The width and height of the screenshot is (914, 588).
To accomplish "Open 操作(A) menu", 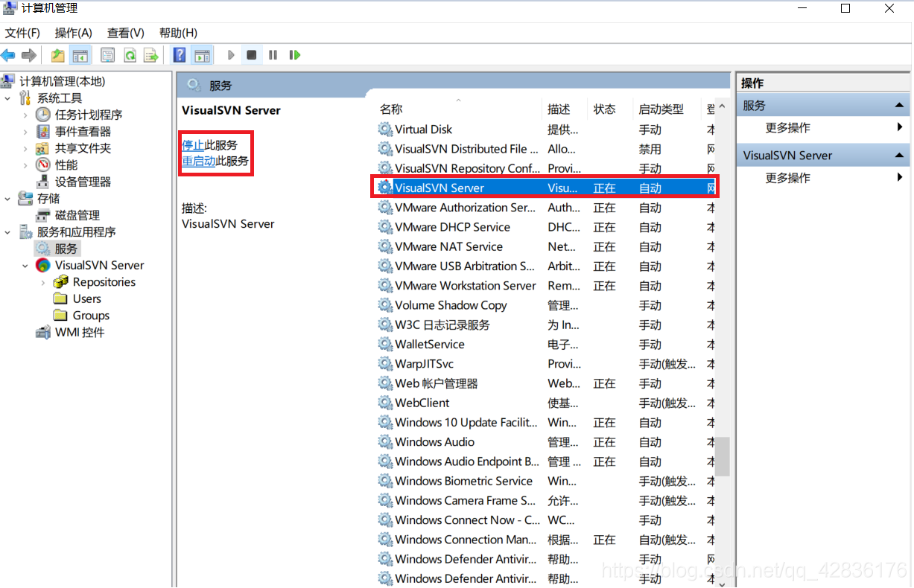I will pyautogui.click(x=74, y=33).
